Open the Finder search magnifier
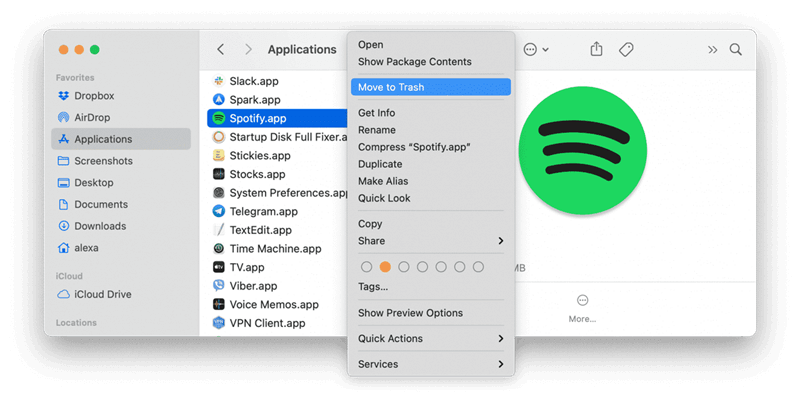The height and width of the screenshot is (394, 800). pyautogui.click(x=735, y=50)
